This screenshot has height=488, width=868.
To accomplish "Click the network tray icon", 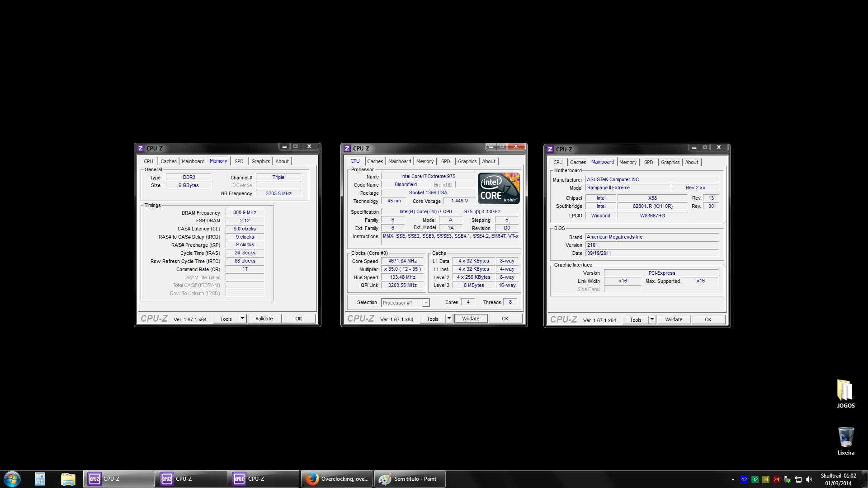I will (x=798, y=479).
